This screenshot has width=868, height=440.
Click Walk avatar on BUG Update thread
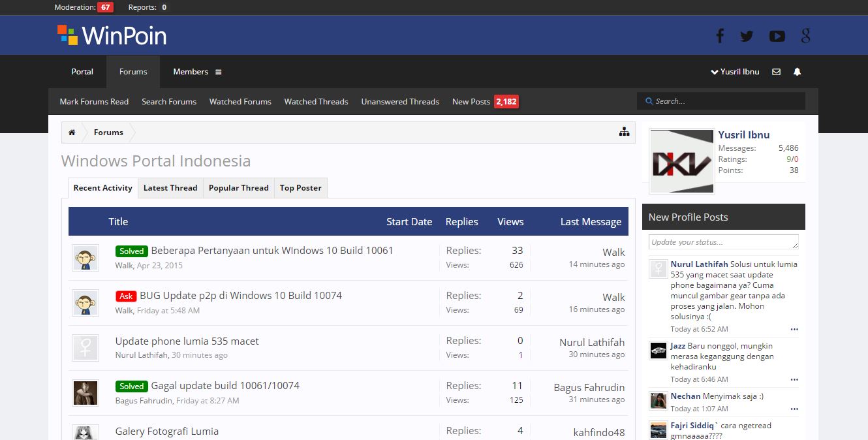point(85,303)
